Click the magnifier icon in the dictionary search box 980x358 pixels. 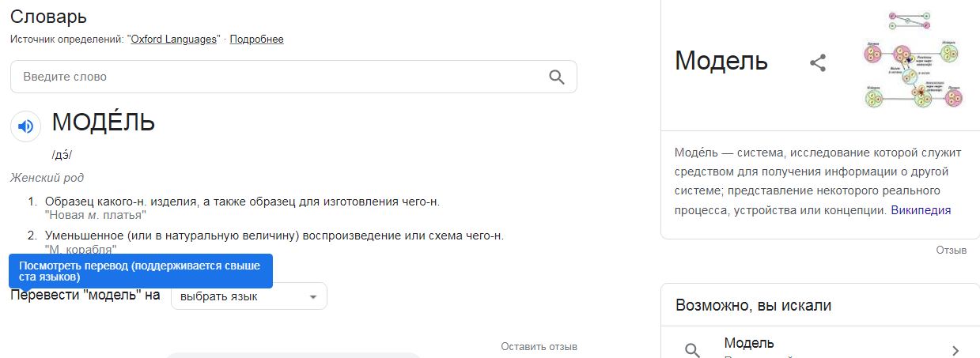[557, 77]
